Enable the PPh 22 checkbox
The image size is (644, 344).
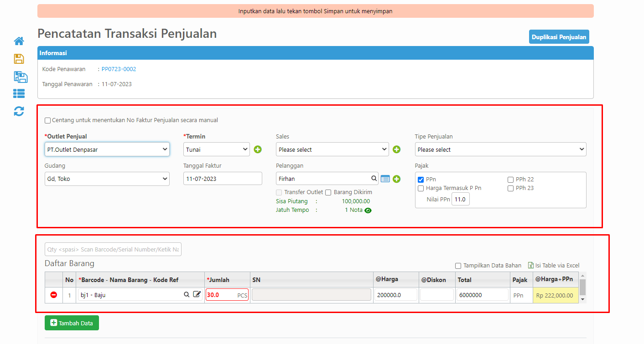(511, 180)
